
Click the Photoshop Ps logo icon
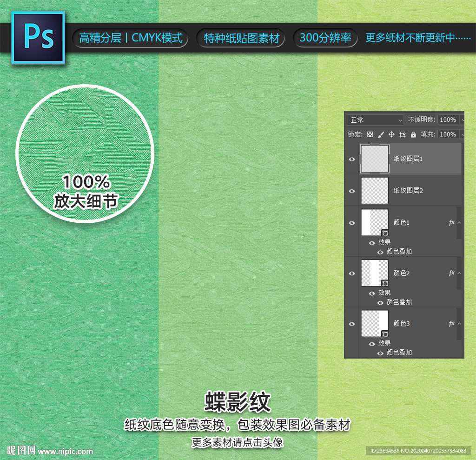(x=38, y=38)
